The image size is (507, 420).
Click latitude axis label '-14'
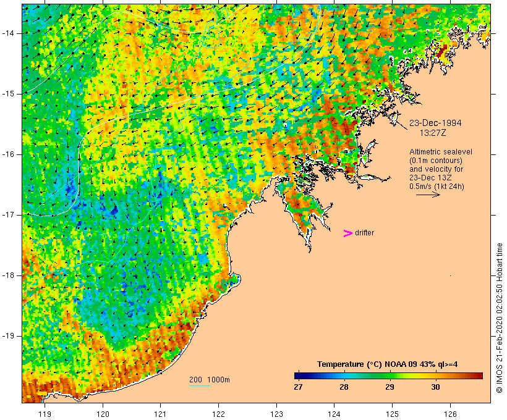(8, 33)
